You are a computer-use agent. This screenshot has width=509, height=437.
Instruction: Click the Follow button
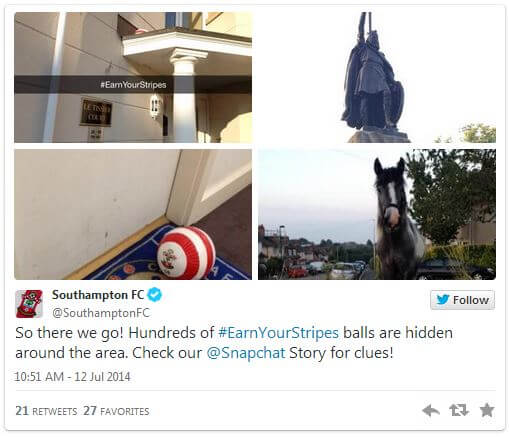click(x=462, y=300)
